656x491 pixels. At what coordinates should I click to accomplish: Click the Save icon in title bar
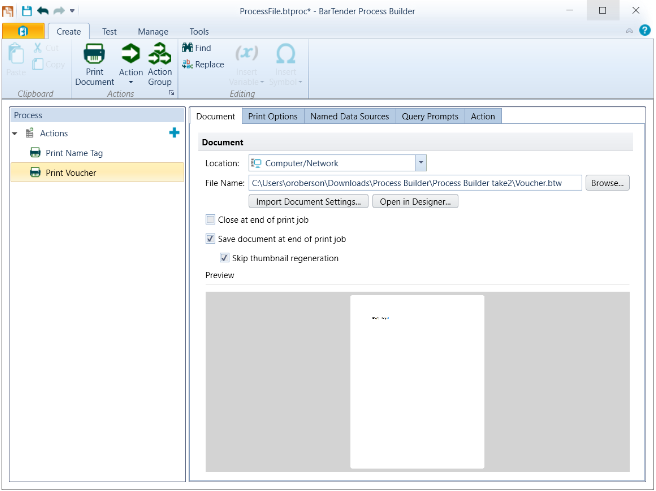coord(27,10)
